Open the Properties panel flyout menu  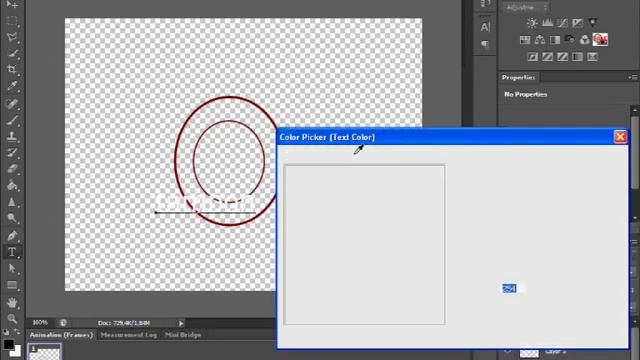(633, 77)
